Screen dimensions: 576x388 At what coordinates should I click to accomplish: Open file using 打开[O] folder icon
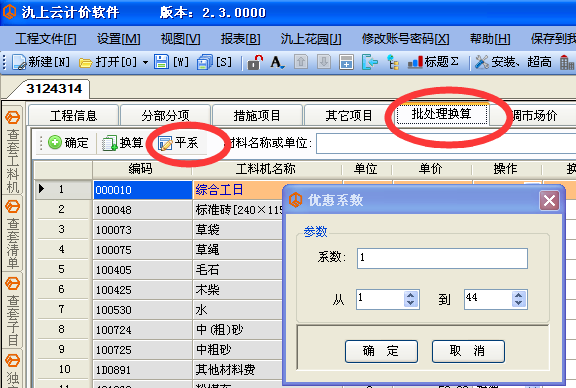(x=108, y=62)
